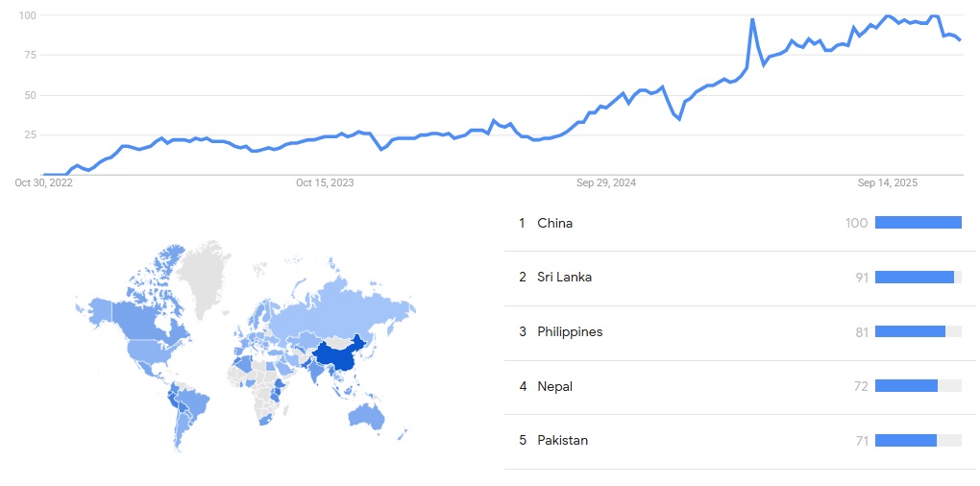Click the Nepal interest bar

point(906,386)
